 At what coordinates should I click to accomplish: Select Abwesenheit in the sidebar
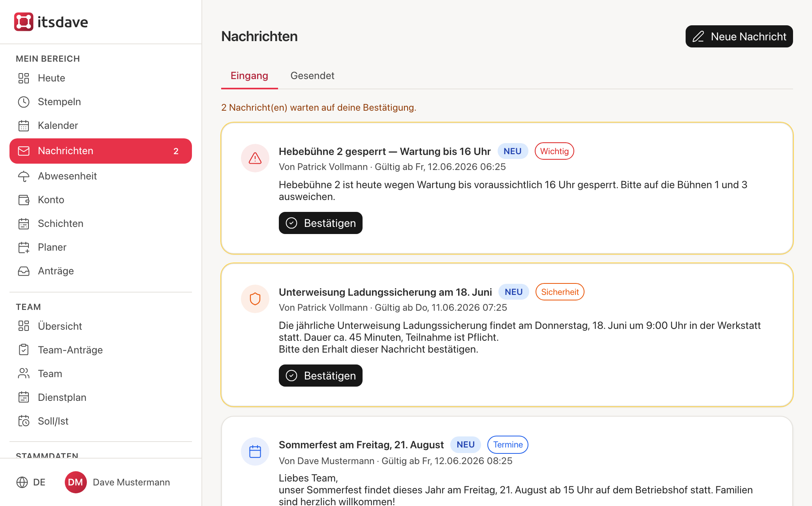point(101,176)
